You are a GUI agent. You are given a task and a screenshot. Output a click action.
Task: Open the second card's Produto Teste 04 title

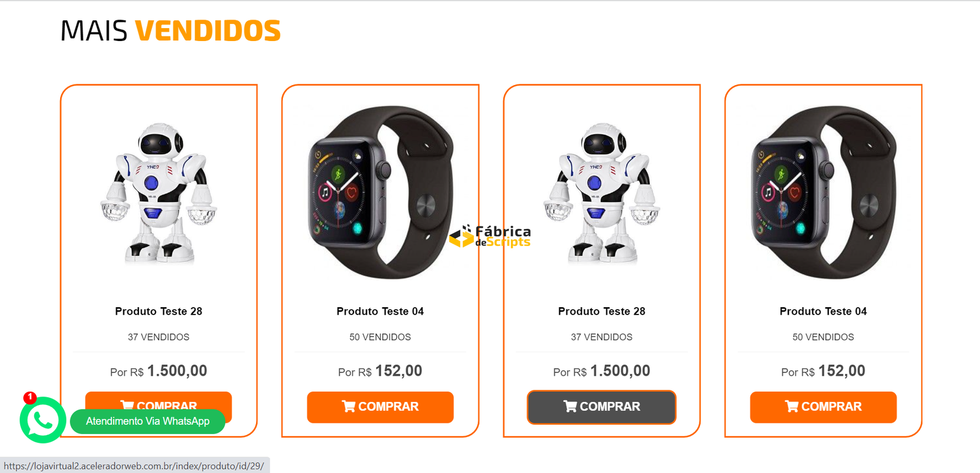pos(380,311)
